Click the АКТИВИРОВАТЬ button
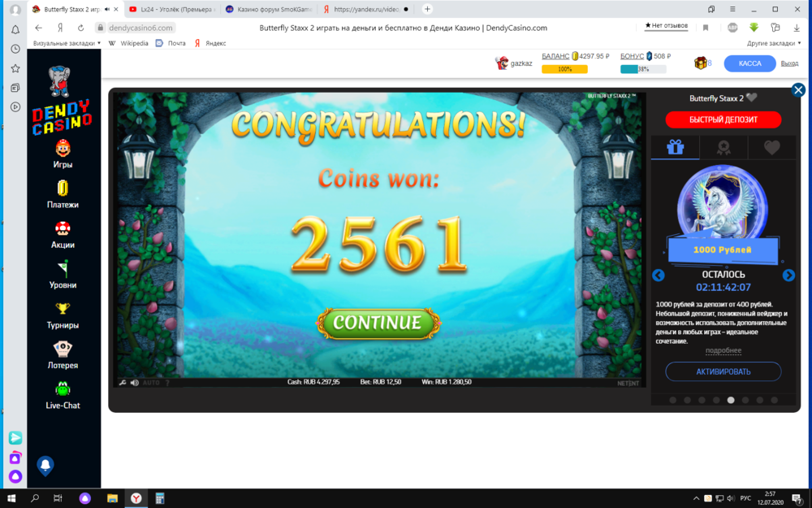This screenshot has width=812, height=508. click(x=723, y=371)
